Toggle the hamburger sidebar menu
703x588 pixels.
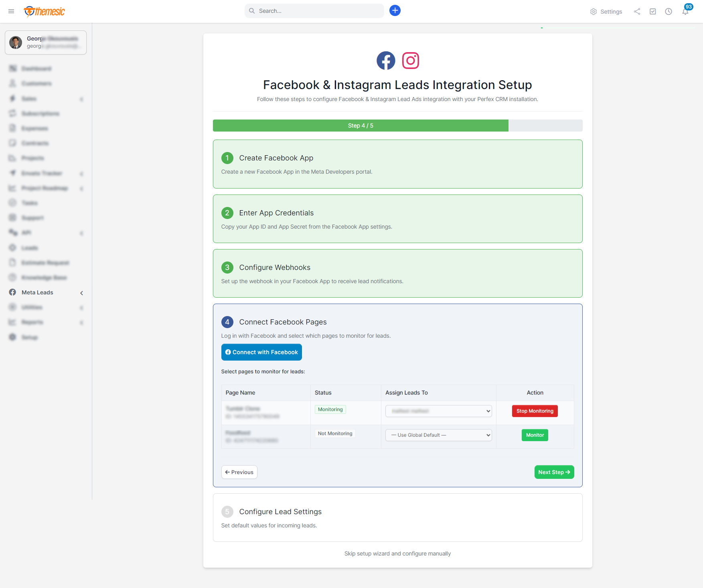[x=11, y=11]
